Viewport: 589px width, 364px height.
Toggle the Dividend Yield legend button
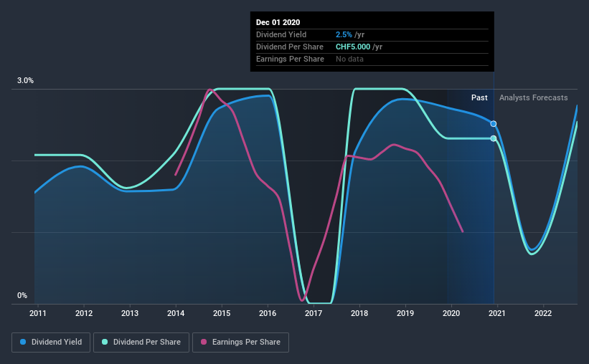coord(51,343)
